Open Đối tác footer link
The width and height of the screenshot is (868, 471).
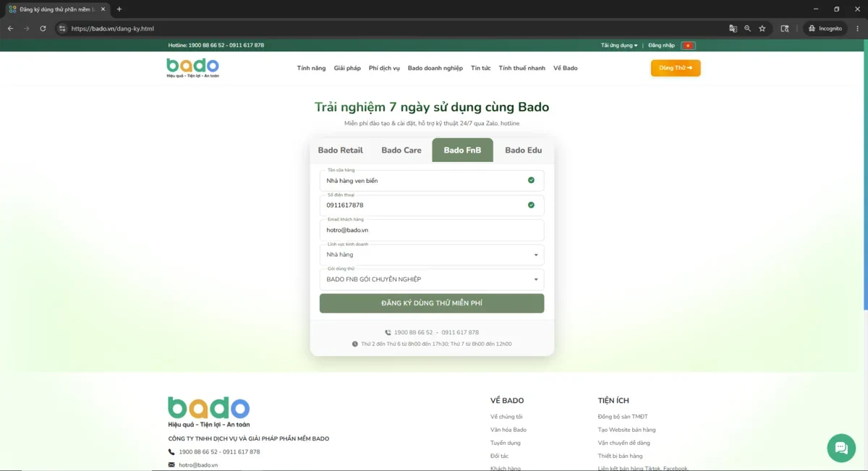[499, 456]
